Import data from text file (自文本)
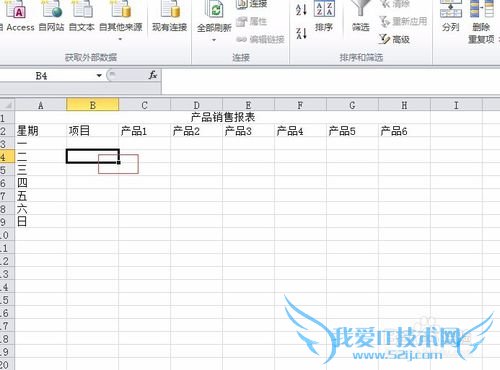Screen dimensions: 500x370 82,15
